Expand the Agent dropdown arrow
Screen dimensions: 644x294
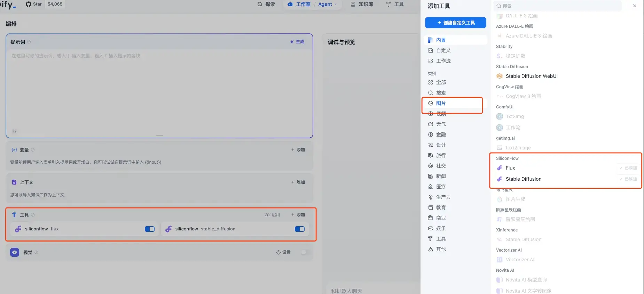336,5
